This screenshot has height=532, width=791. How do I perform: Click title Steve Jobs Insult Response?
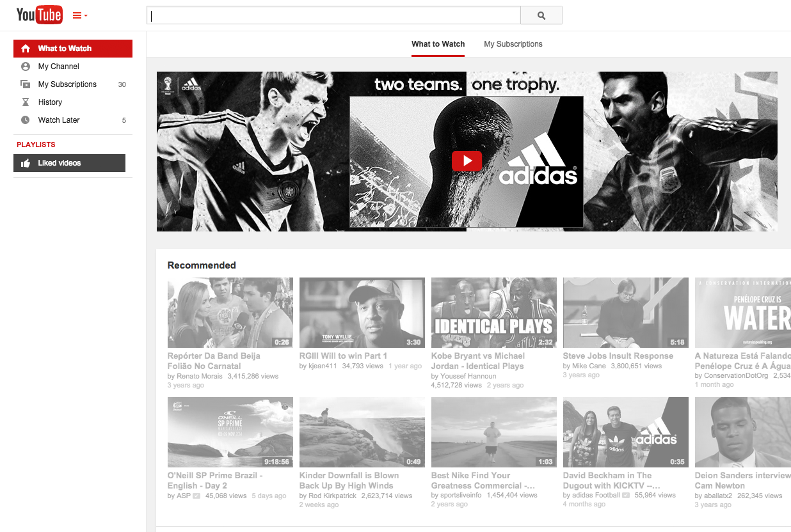tap(618, 356)
